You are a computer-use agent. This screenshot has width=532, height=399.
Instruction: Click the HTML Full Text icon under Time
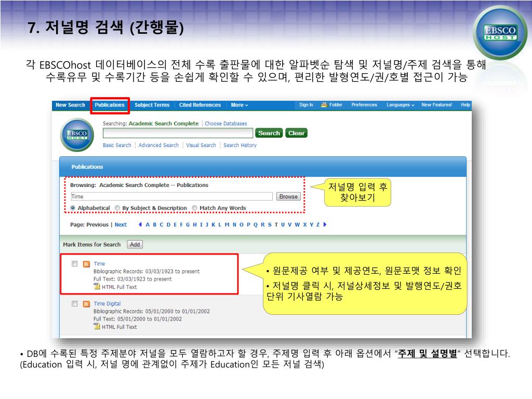tap(97, 287)
